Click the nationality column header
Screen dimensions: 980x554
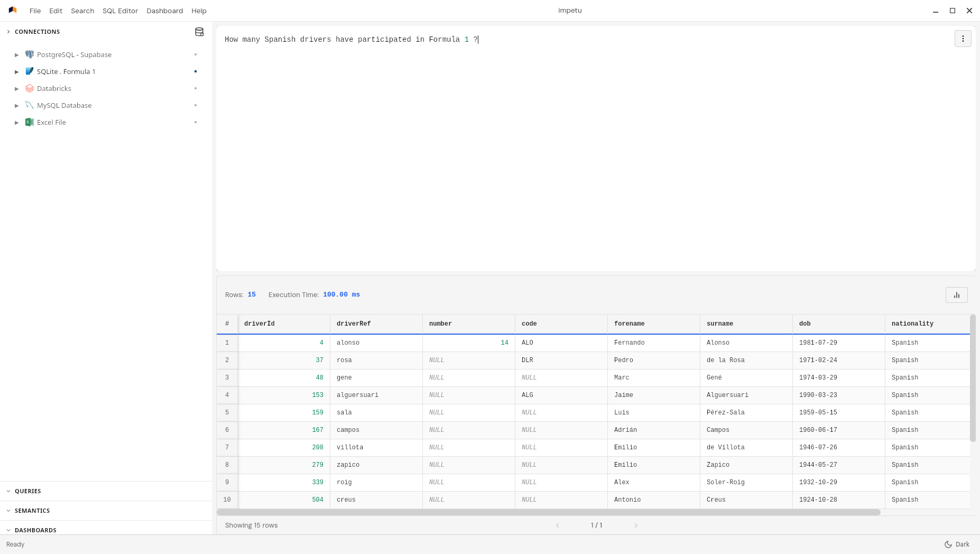[x=912, y=324]
